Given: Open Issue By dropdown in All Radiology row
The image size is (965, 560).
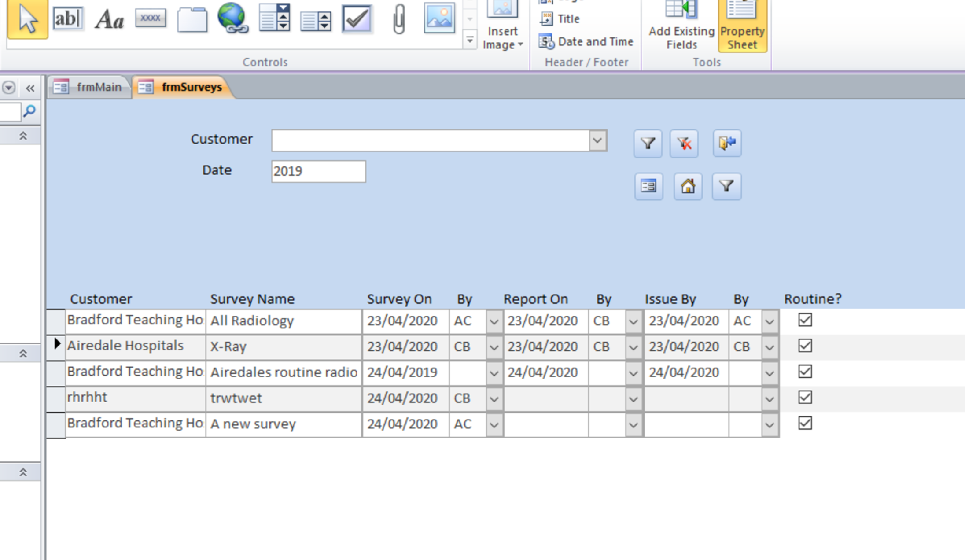Looking at the screenshot, I should [x=770, y=321].
